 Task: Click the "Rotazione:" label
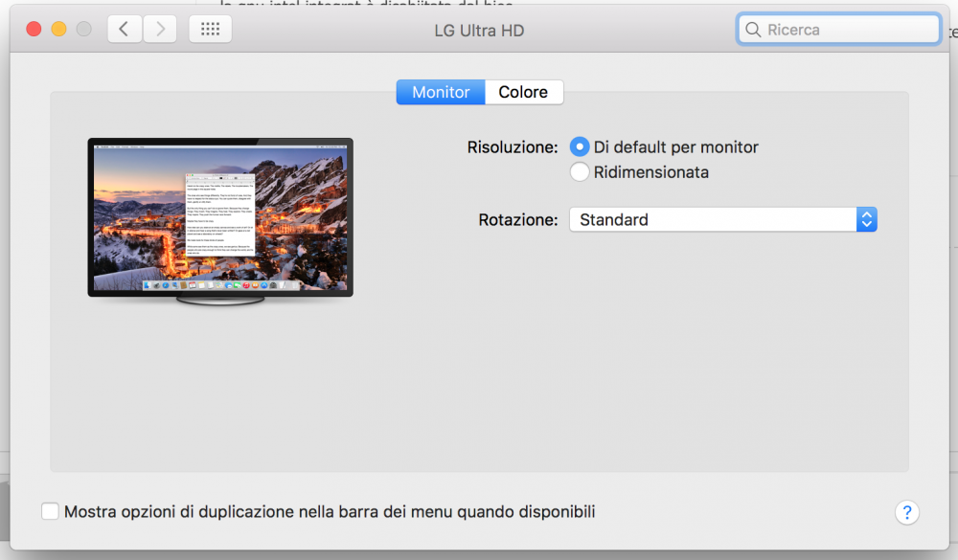pyautogui.click(x=518, y=220)
